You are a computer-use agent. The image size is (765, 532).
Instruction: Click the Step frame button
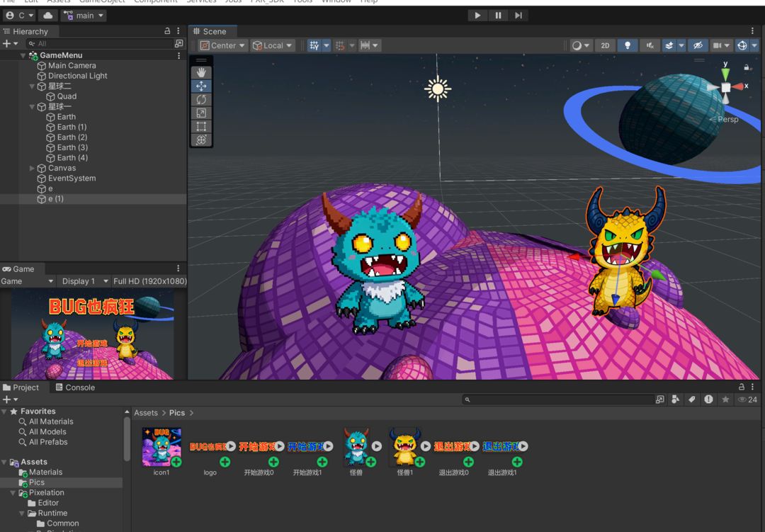click(x=518, y=16)
